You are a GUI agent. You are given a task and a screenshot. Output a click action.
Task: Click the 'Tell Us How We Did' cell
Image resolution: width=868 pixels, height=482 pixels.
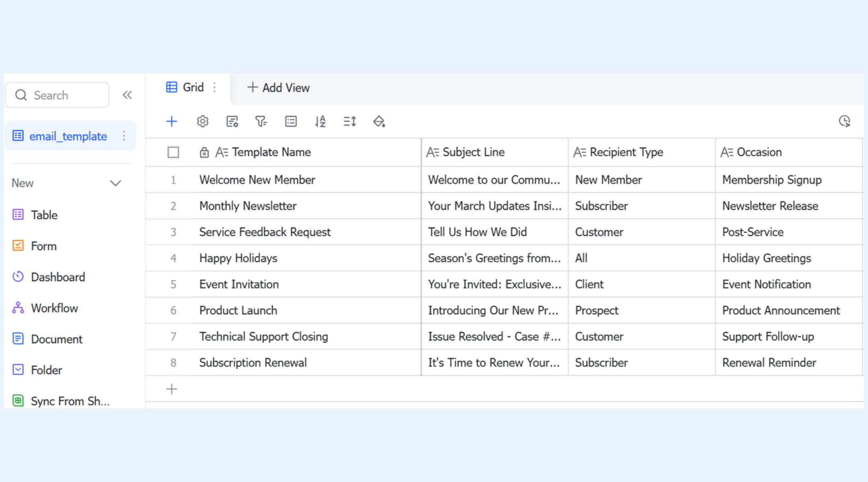coord(495,232)
